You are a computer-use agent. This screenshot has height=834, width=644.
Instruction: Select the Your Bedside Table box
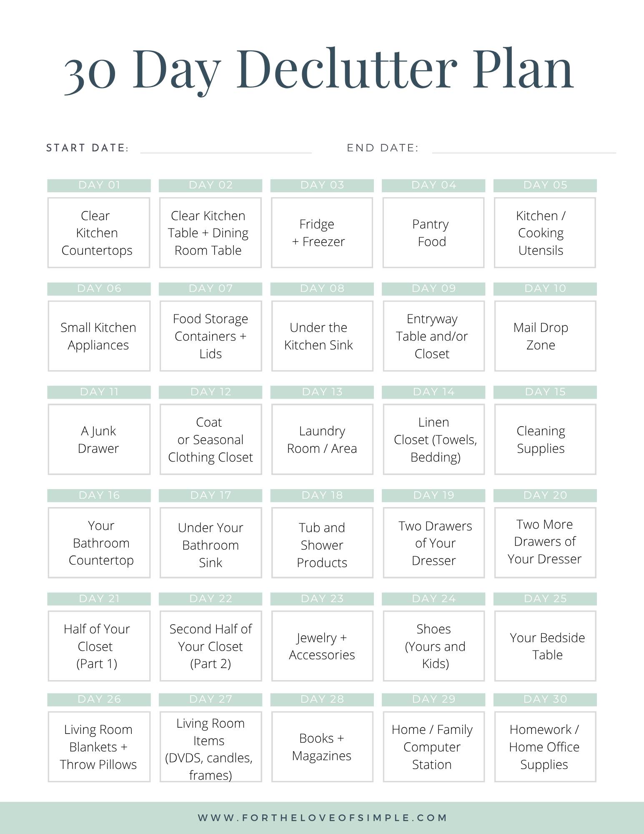[x=545, y=646]
